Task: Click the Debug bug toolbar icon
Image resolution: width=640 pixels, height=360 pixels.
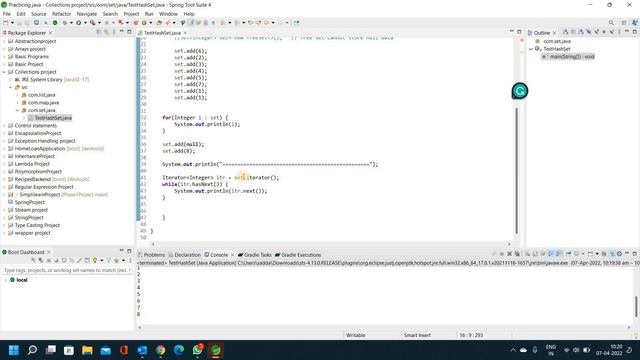Action: [64, 22]
